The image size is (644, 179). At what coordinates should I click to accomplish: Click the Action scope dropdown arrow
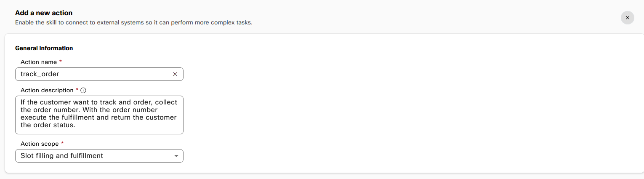coord(176,156)
